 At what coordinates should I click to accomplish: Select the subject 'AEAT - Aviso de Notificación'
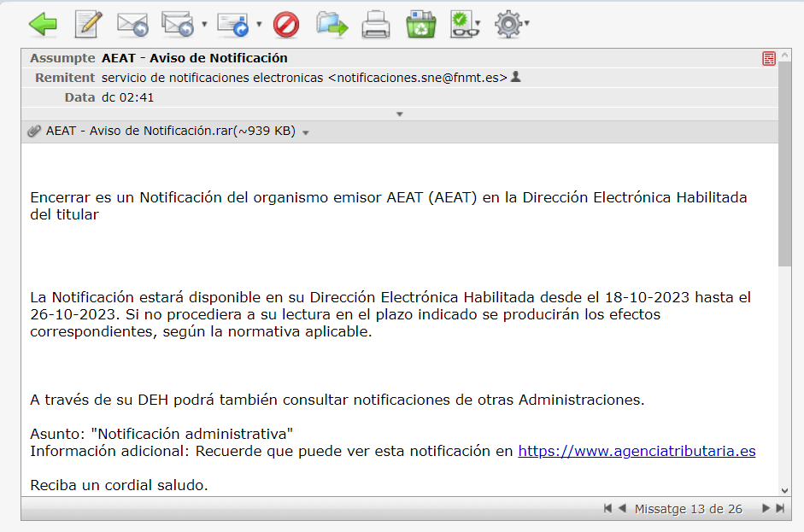(x=194, y=58)
